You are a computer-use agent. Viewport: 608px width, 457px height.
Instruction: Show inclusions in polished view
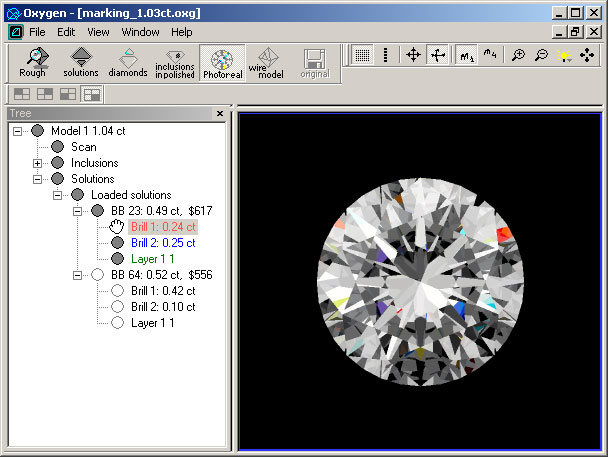click(x=174, y=62)
